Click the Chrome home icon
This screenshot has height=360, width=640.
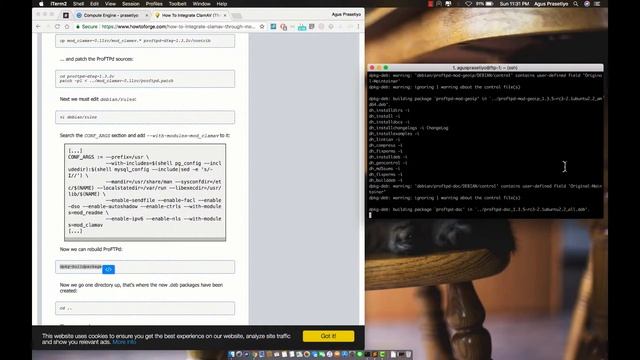(67, 27)
